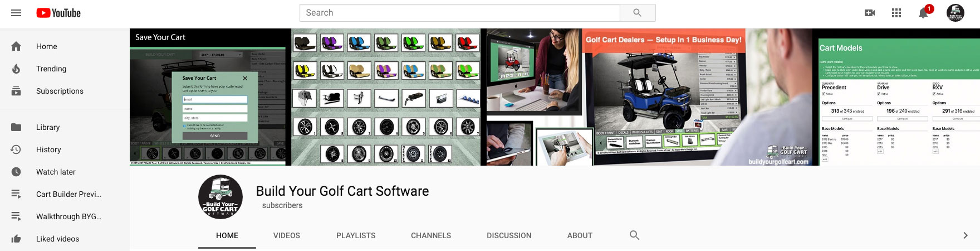
Task: Open the create video camera icon
Action: [870, 13]
